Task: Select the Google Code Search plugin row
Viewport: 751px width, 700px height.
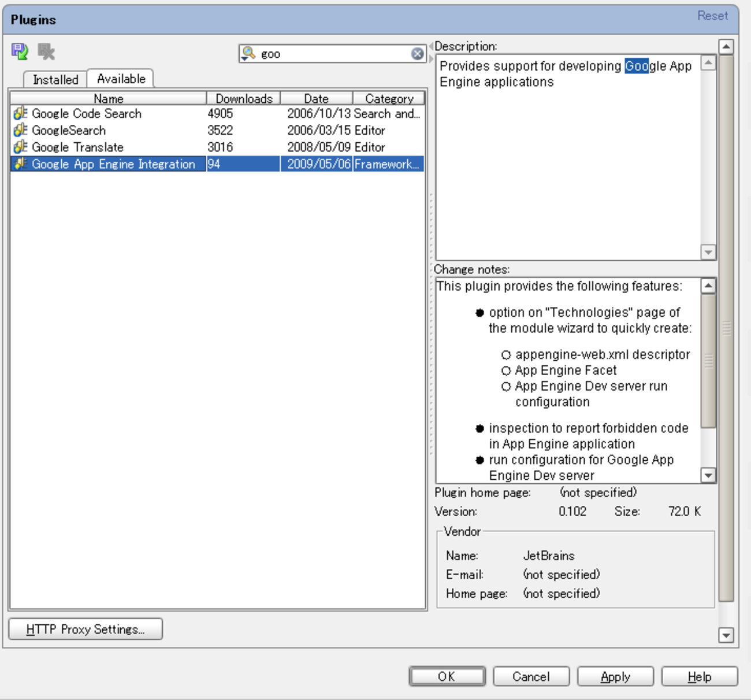Action: click(218, 113)
